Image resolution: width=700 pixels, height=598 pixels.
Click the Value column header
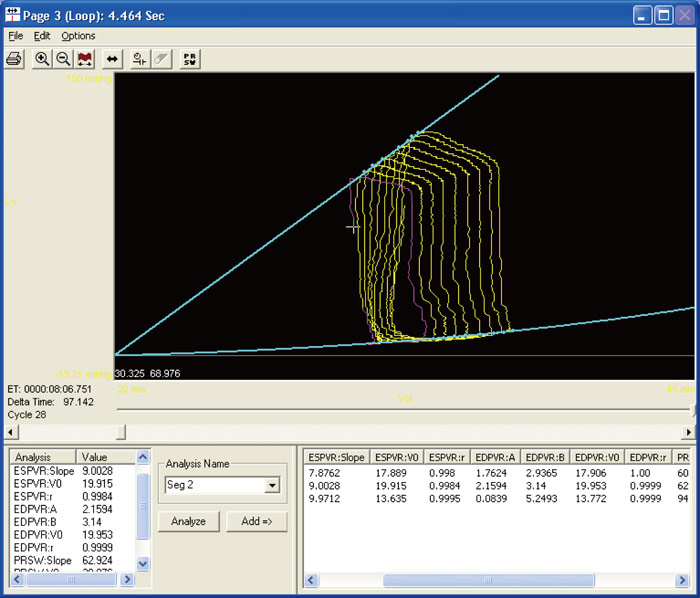(106, 457)
